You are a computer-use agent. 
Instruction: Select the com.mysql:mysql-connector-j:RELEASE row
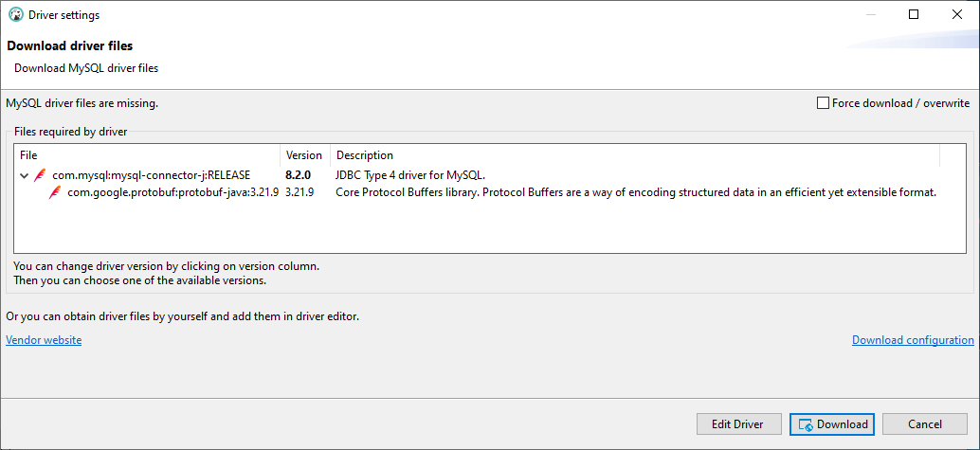point(151,175)
